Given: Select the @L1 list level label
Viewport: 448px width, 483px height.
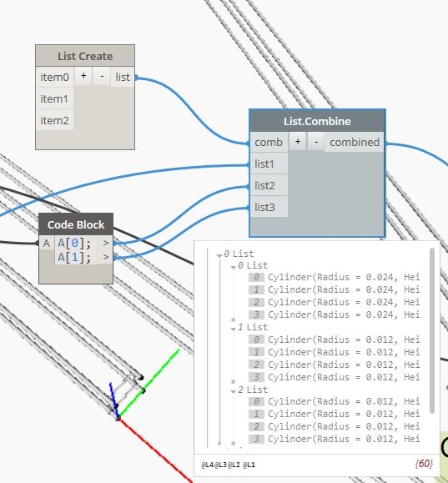Looking at the screenshot, I should coord(249,465).
